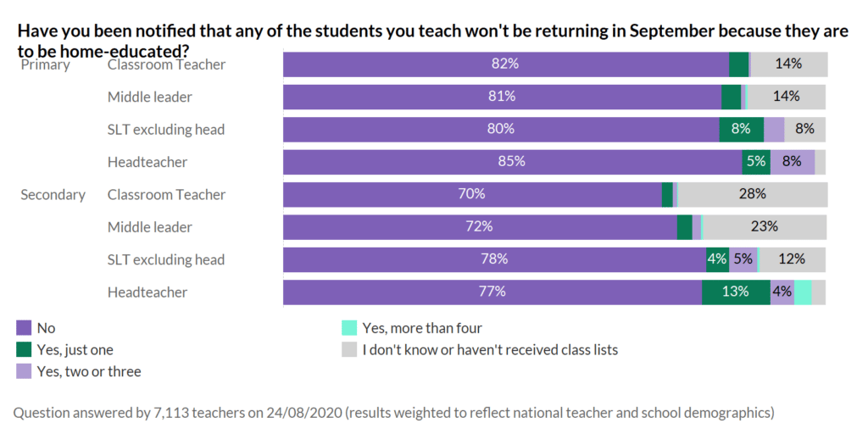The width and height of the screenshot is (868, 434).
Task: Click the 'Secondary' group label
Action: [53, 194]
